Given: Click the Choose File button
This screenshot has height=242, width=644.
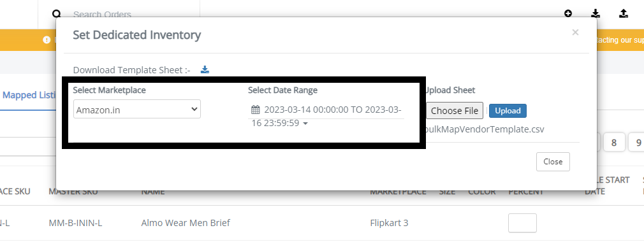Looking at the screenshot, I should point(454,111).
